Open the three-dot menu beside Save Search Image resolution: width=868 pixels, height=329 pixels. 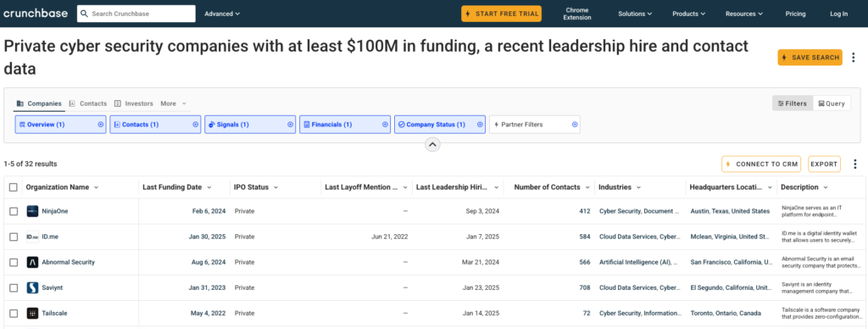(853, 57)
